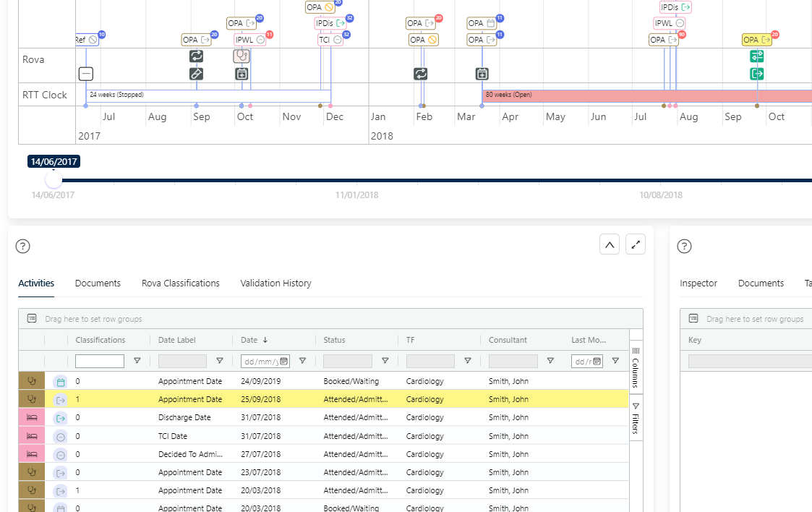Maximize the Activities panel with expand arrows icon

[636, 245]
